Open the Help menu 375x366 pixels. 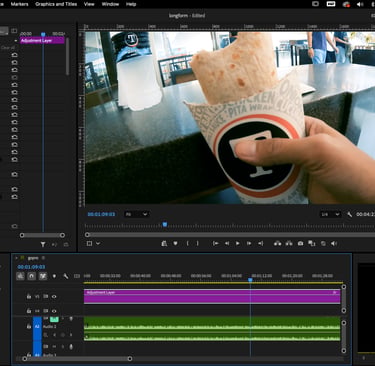[131, 4]
